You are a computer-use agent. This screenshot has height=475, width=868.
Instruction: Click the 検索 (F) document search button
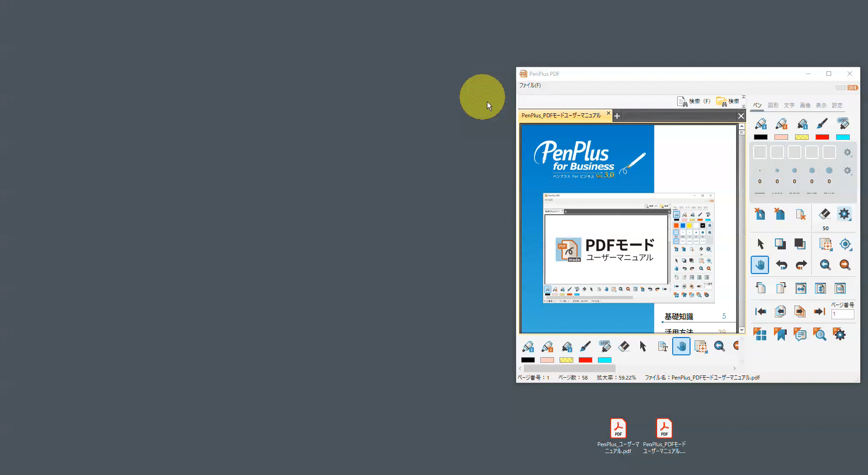point(694,101)
